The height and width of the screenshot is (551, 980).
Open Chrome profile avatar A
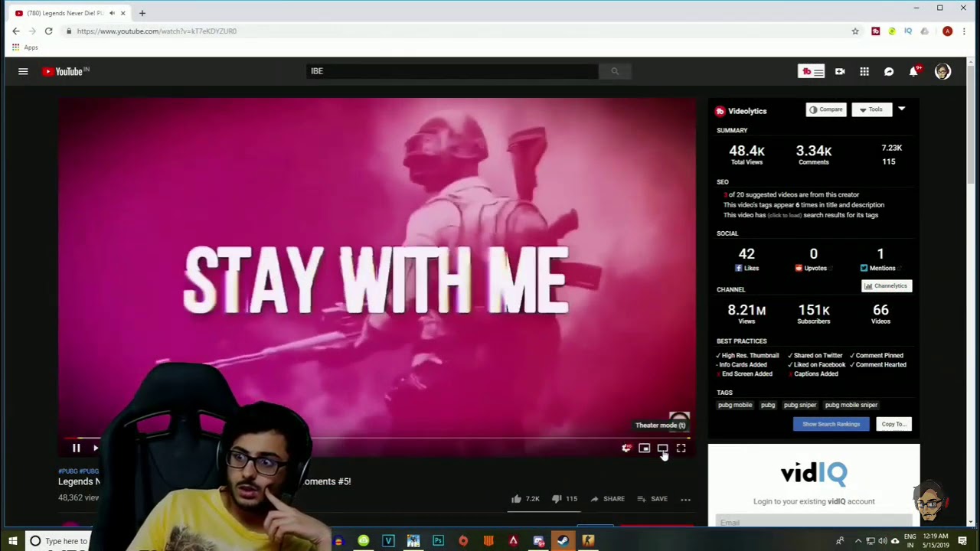point(947,31)
